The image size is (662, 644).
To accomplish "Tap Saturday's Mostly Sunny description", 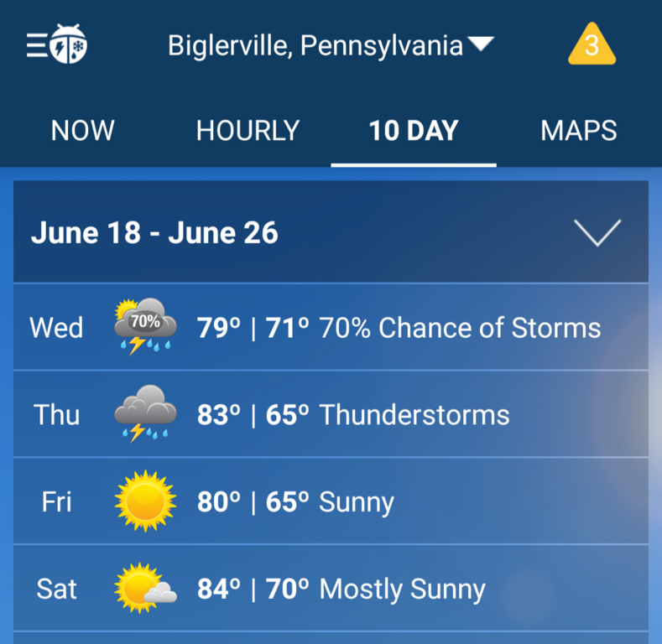I will point(402,589).
